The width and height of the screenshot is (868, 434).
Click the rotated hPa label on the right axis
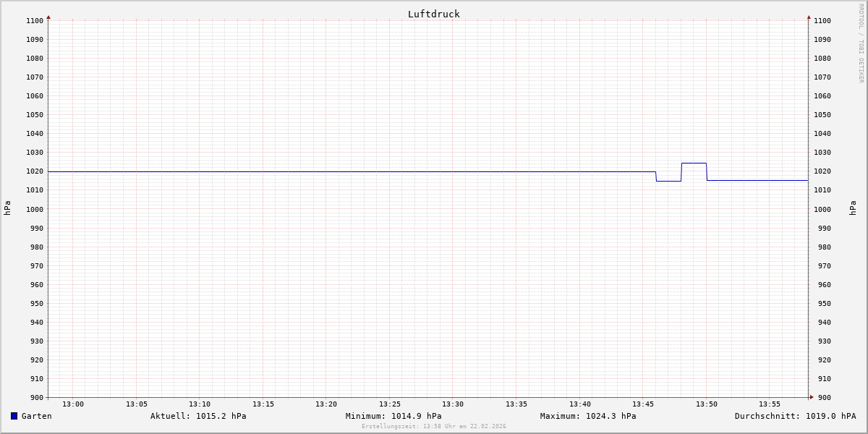853,208
